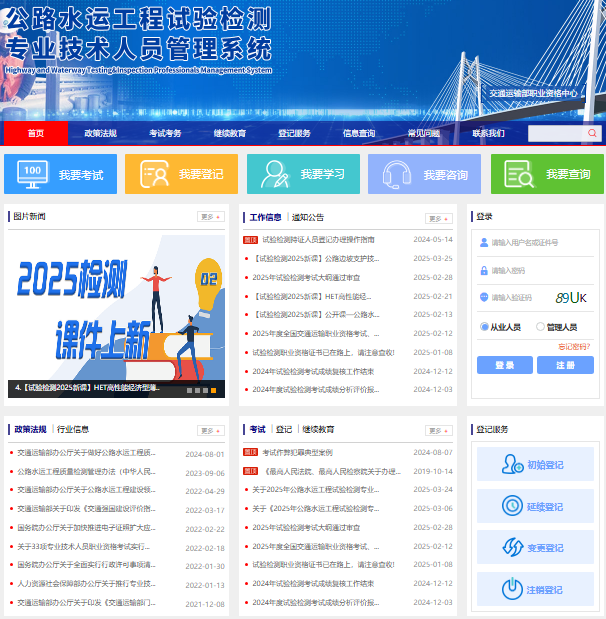The image size is (606, 619).
Task: Click the 注销登记 power icon
Action: tap(512, 589)
